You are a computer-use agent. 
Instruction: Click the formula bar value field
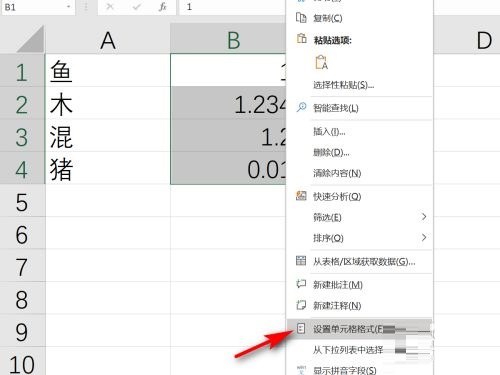233,7
